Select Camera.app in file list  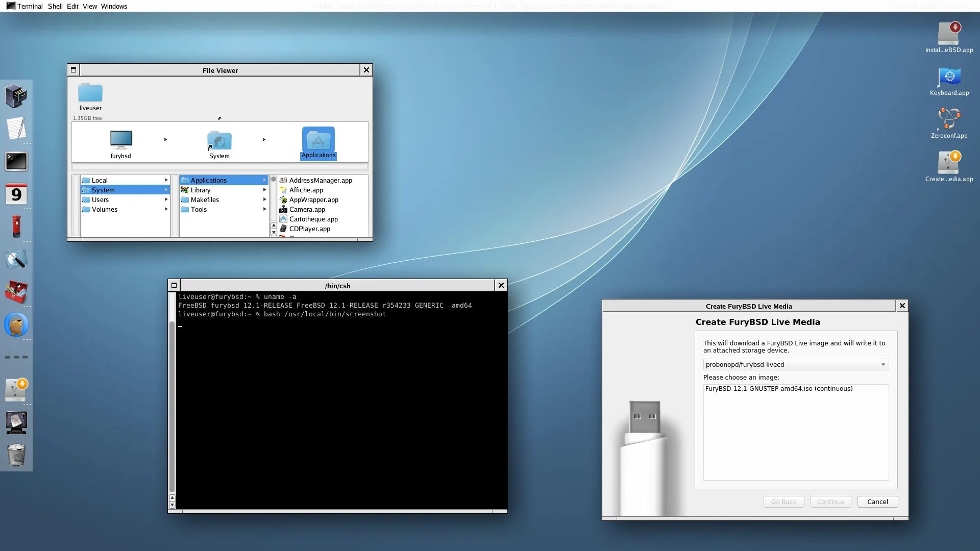[307, 209]
